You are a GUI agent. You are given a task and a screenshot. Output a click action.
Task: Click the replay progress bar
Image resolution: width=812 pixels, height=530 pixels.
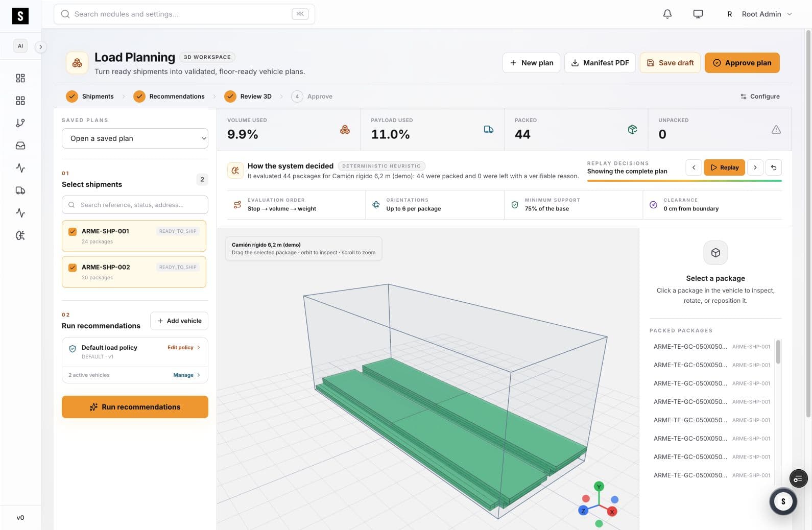click(x=684, y=181)
